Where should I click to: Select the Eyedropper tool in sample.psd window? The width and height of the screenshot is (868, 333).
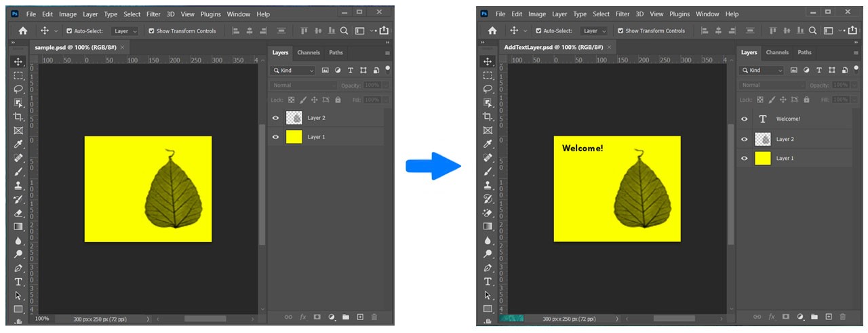click(18, 144)
